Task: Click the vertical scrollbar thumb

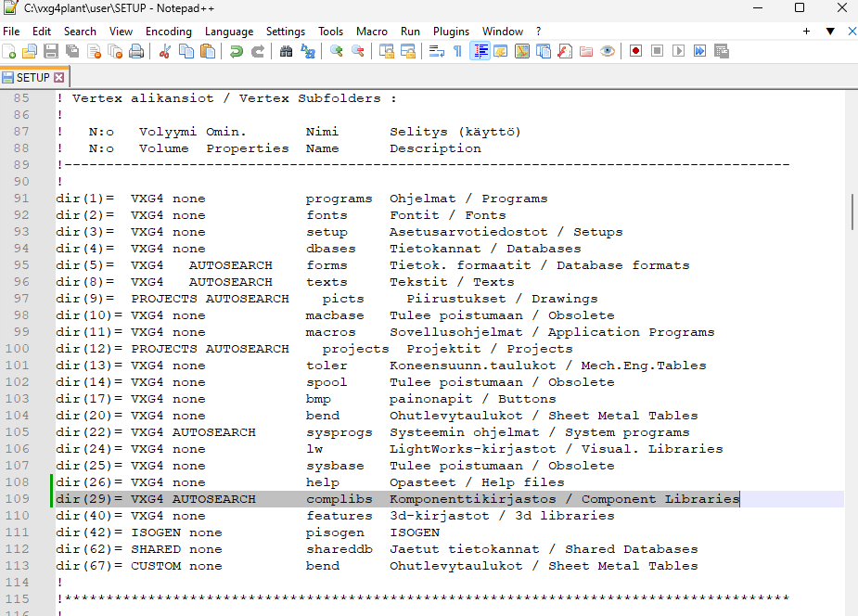Action: [x=852, y=212]
